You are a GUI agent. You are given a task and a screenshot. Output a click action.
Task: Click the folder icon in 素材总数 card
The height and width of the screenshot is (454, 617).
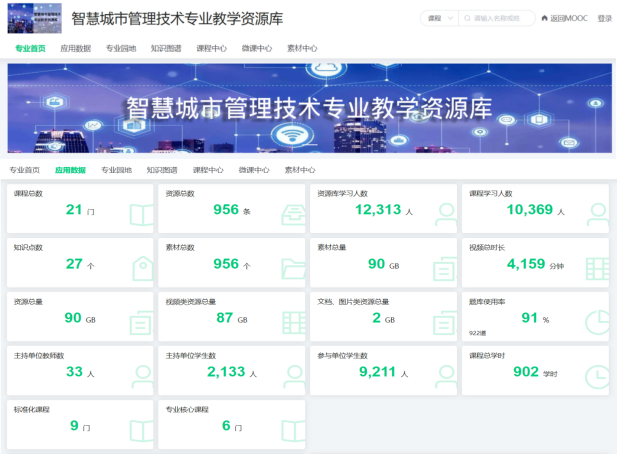pos(293,268)
